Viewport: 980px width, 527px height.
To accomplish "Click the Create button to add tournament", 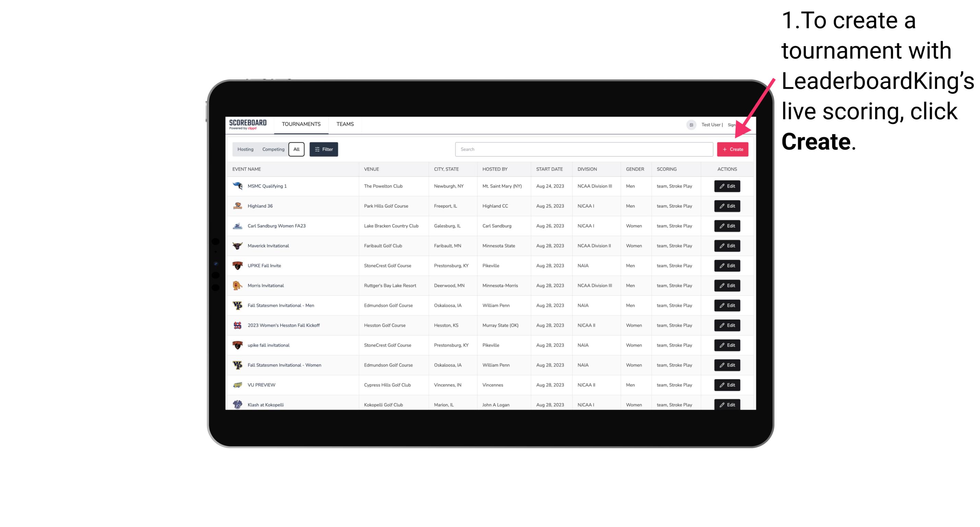I will coord(732,149).
